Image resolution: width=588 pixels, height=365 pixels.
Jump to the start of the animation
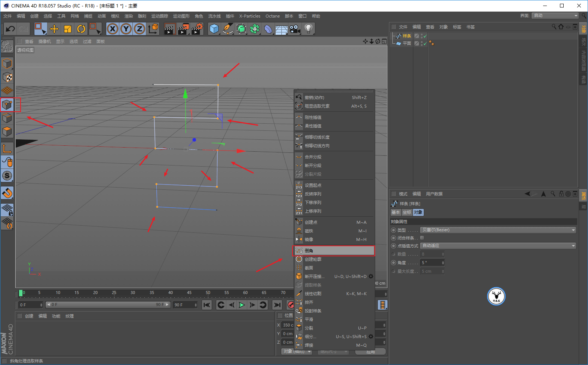coord(207,305)
